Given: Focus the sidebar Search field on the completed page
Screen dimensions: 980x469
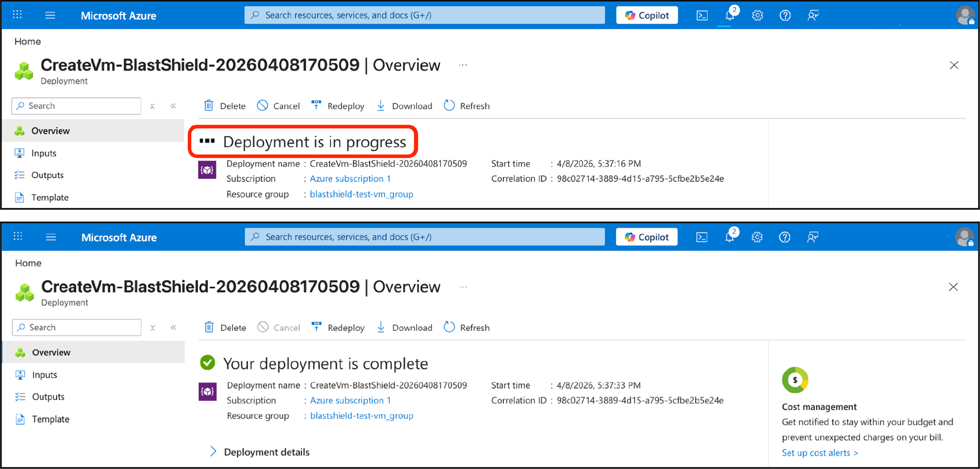Looking at the screenshot, I should coord(77,327).
